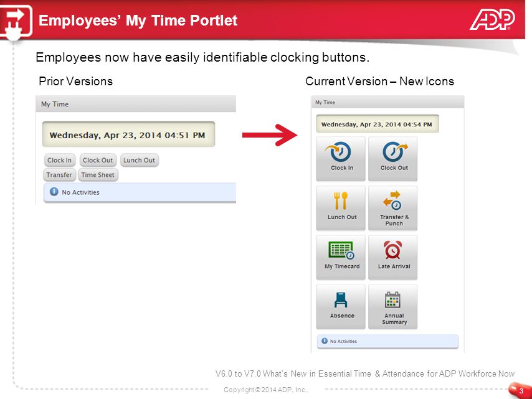Image resolution: width=532 pixels, height=399 pixels.
Task: Open the Annual Summary calendar icon
Action: click(x=393, y=306)
